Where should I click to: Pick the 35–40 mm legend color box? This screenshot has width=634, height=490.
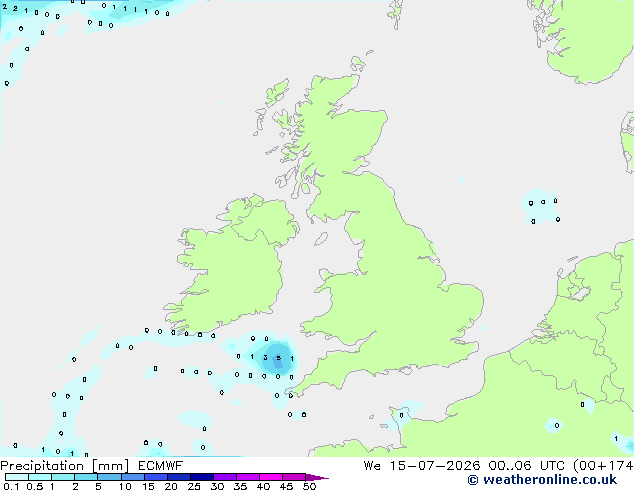point(248,477)
